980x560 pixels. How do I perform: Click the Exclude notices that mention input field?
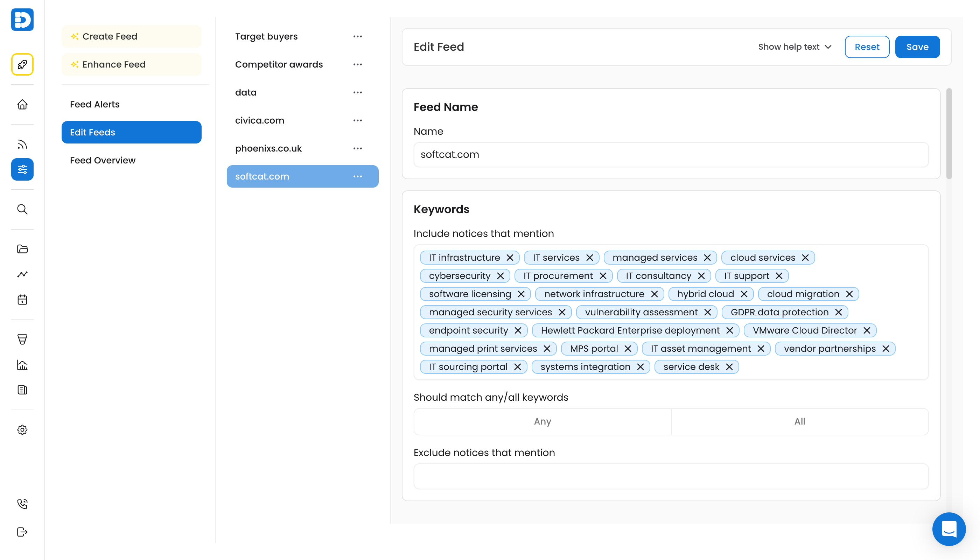tap(671, 476)
